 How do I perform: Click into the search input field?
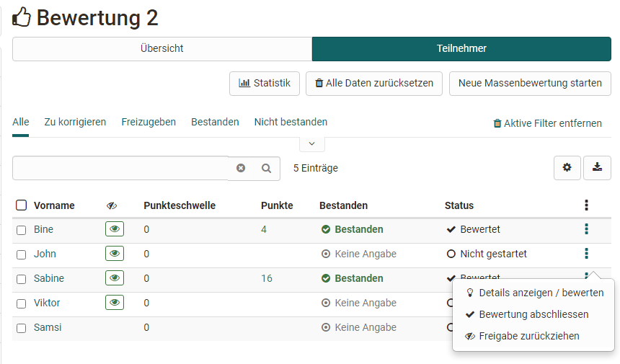(120, 168)
